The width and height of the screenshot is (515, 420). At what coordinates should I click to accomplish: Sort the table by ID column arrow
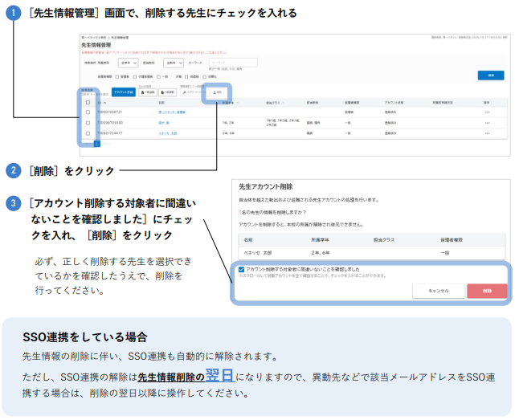(x=104, y=103)
